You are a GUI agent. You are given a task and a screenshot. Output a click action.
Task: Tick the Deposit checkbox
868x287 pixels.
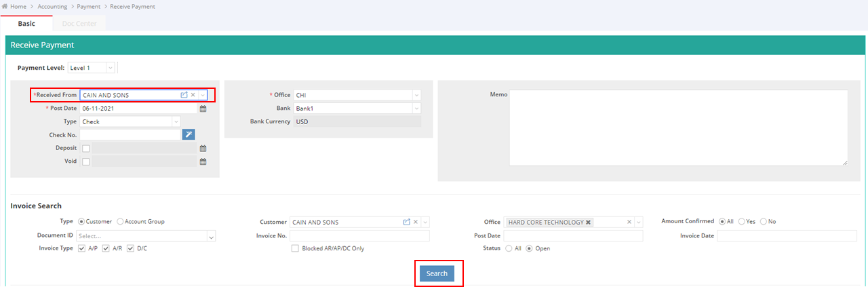[85, 149]
